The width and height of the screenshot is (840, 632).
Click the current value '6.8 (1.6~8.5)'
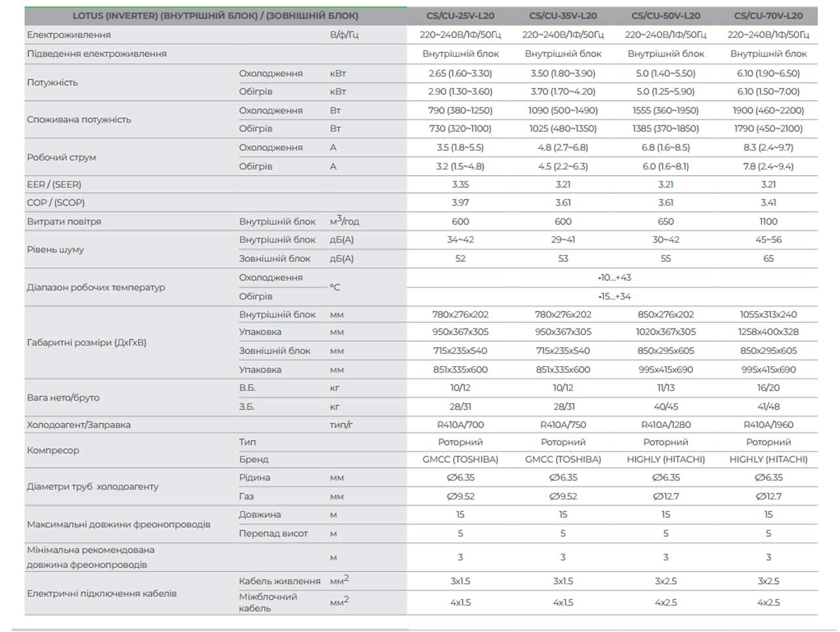(x=665, y=148)
